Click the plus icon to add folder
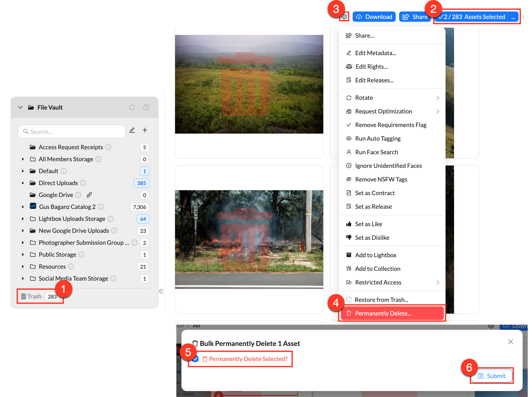 coord(145,130)
